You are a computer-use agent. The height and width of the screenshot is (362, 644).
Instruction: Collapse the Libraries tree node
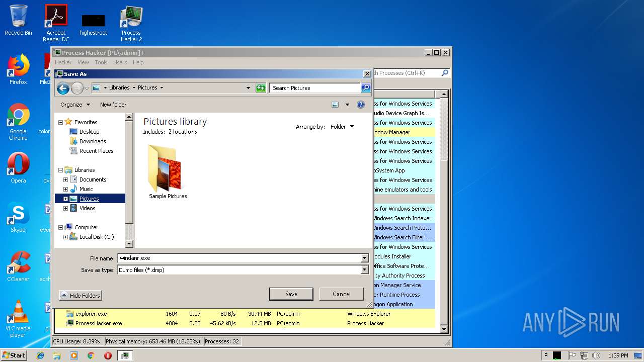[x=61, y=170]
